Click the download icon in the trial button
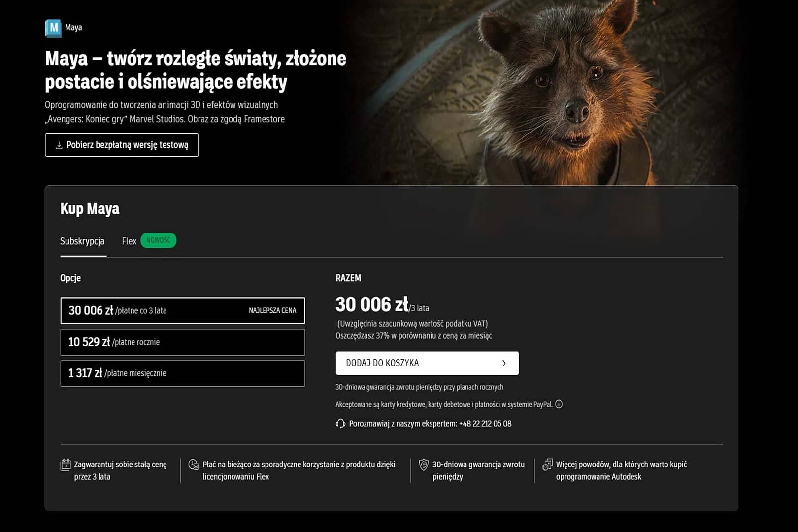The height and width of the screenshot is (532, 798). coord(59,145)
